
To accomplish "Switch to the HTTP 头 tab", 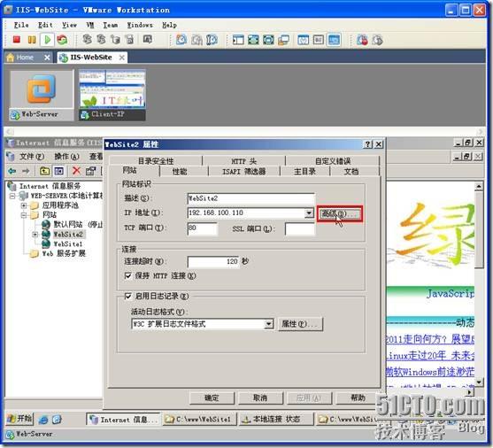I will (244, 161).
